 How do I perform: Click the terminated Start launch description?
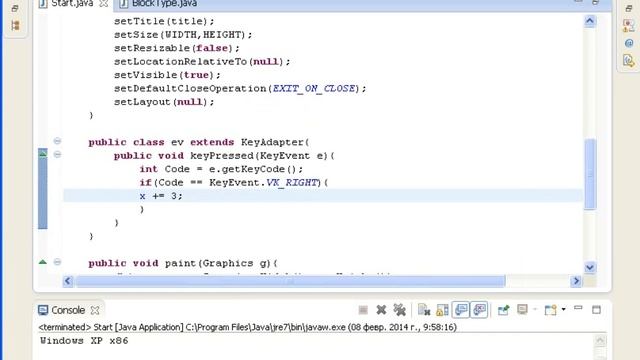247,327
